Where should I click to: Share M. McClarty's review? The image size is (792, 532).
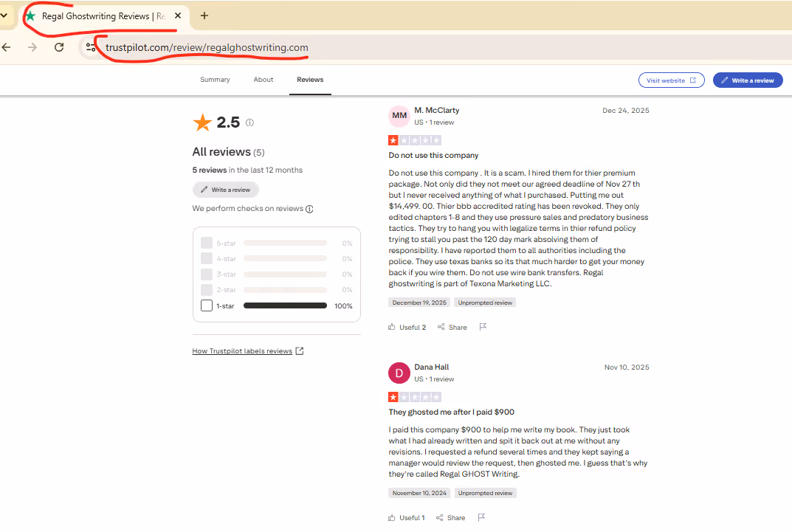point(452,327)
